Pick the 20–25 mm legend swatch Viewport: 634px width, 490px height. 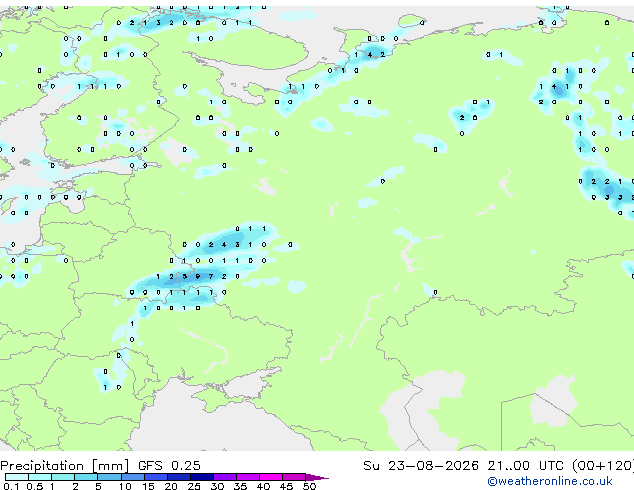pos(179,477)
